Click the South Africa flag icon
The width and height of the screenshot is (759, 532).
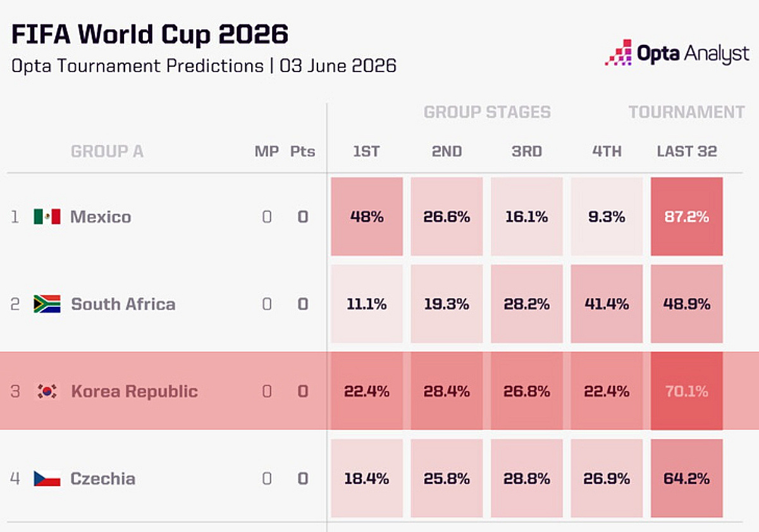(x=47, y=304)
